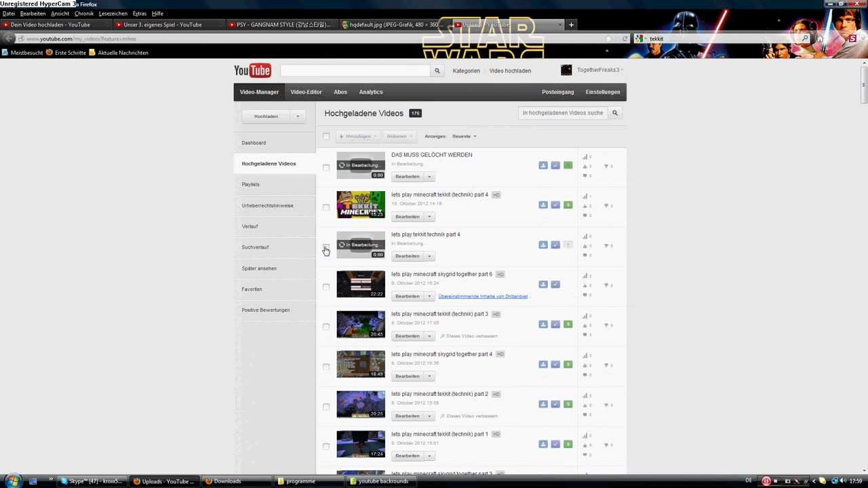The height and width of the screenshot is (488, 868).
Task: Open Bearbeiten arrow for skygrid together part 6
Action: [x=429, y=296]
